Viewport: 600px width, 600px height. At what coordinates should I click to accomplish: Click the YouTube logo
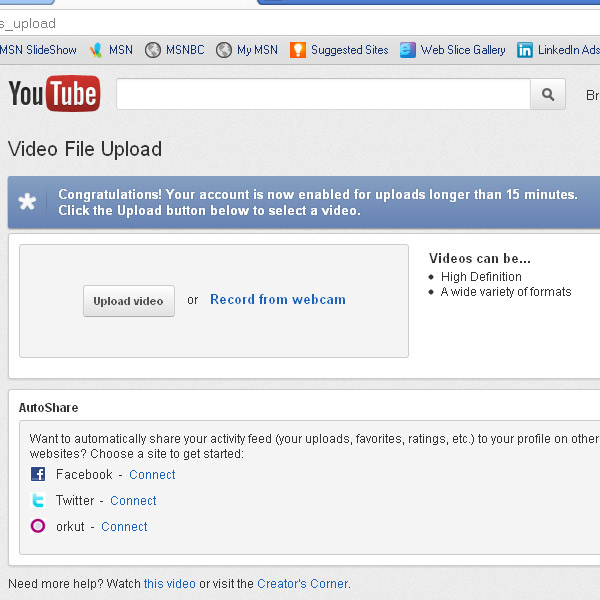coord(54,94)
